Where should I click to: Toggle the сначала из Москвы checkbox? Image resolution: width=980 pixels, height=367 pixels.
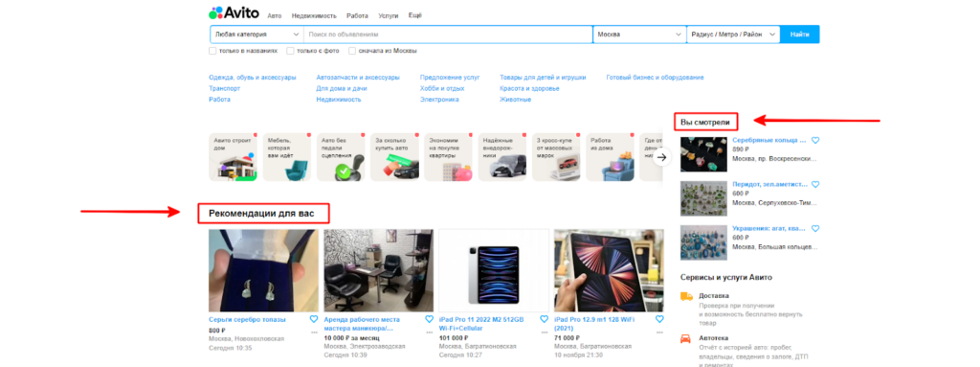pyautogui.click(x=352, y=51)
